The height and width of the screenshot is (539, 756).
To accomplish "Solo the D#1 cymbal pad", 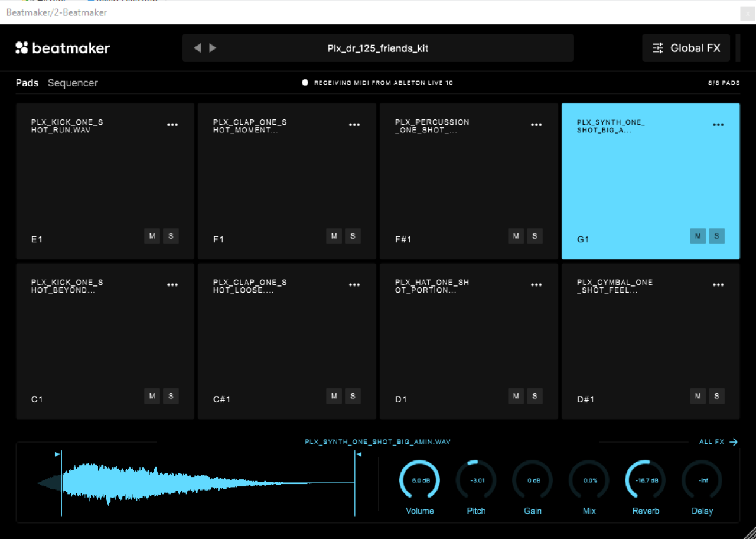I will point(716,396).
